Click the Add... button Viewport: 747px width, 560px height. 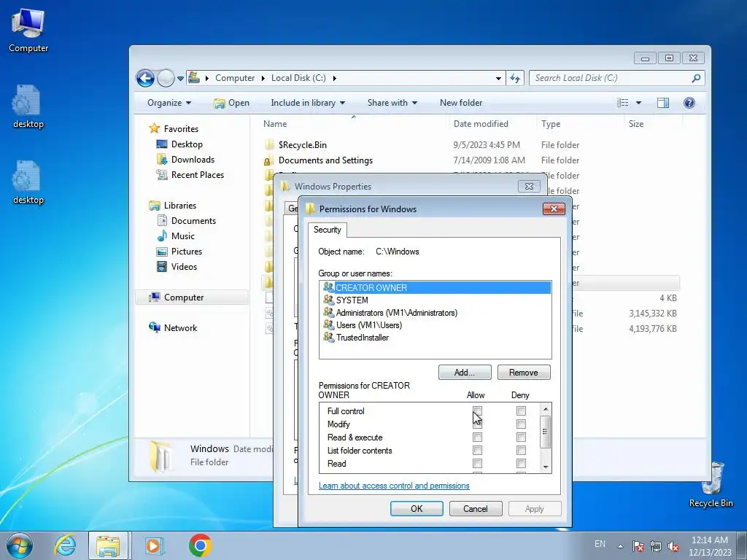pyautogui.click(x=465, y=373)
